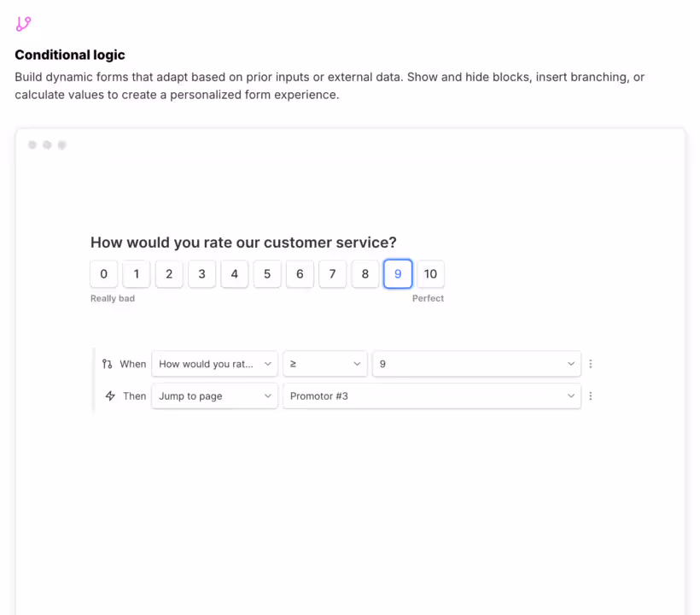Open the "Jump to page" action dropdown
This screenshot has height=615, width=700.
pos(214,395)
